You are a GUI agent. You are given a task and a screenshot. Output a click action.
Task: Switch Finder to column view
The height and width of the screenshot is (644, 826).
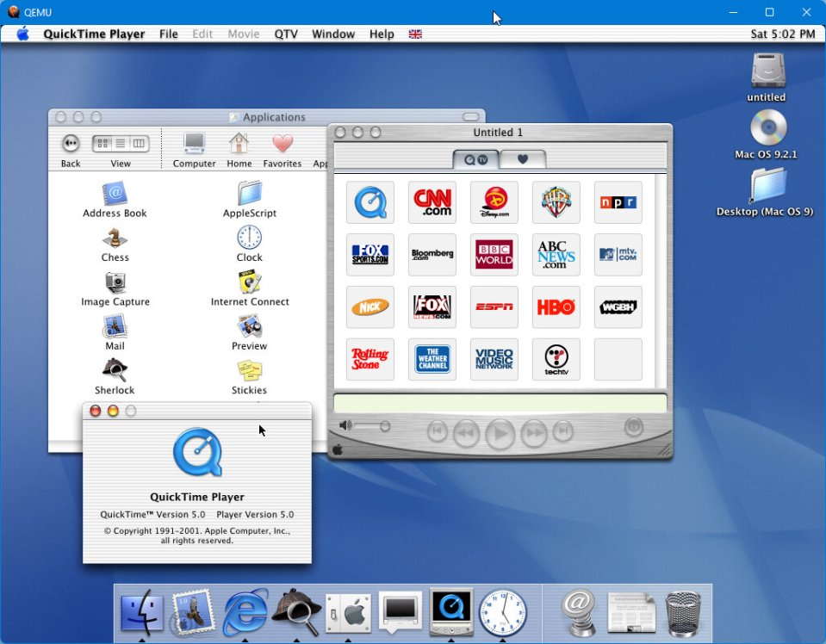[139, 143]
